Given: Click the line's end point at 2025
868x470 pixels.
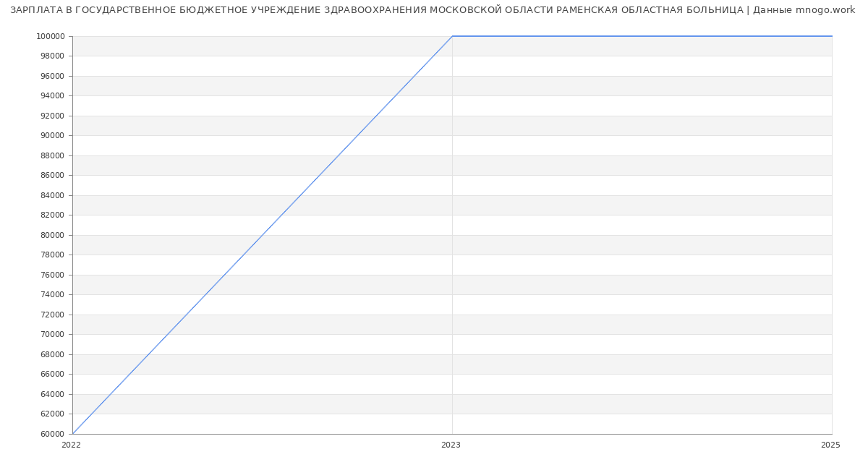Looking at the screenshot, I should pyautogui.click(x=831, y=36).
